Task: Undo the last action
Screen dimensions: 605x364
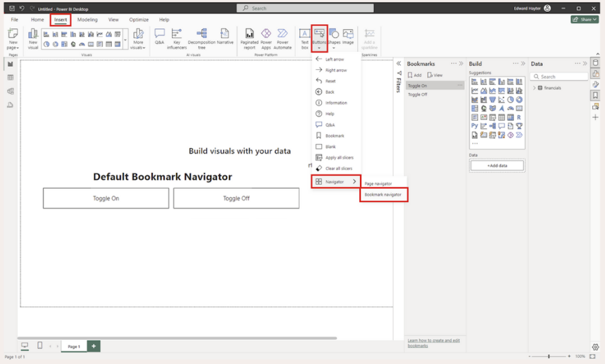Action: click(x=22, y=9)
